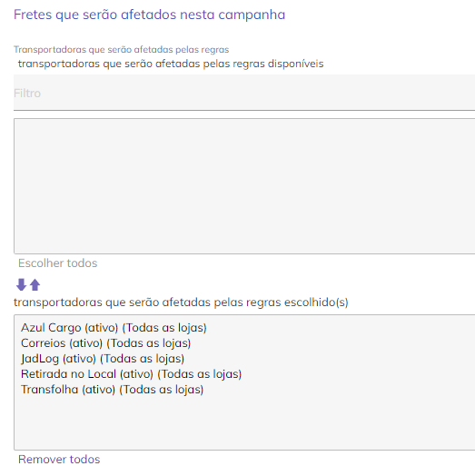Viewport: 475px width, 476px height.
Task: Click the small gray Transportadoras field label
Action: coord(121,49)
